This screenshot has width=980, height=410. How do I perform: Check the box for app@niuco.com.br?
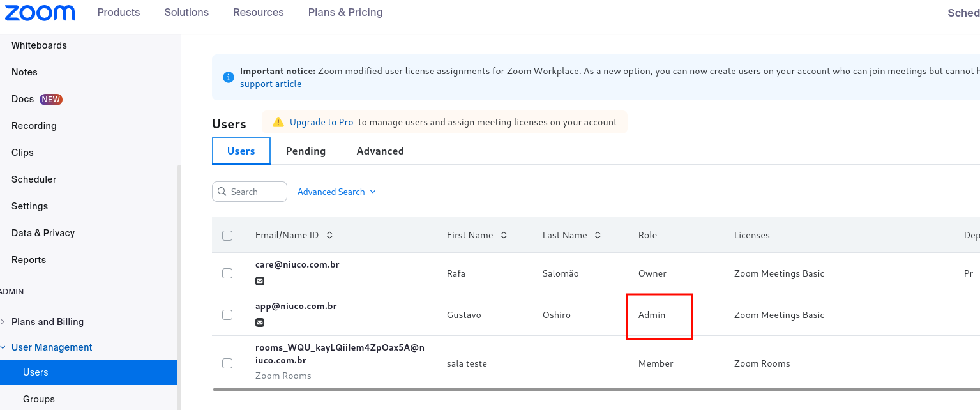[227, 315]
